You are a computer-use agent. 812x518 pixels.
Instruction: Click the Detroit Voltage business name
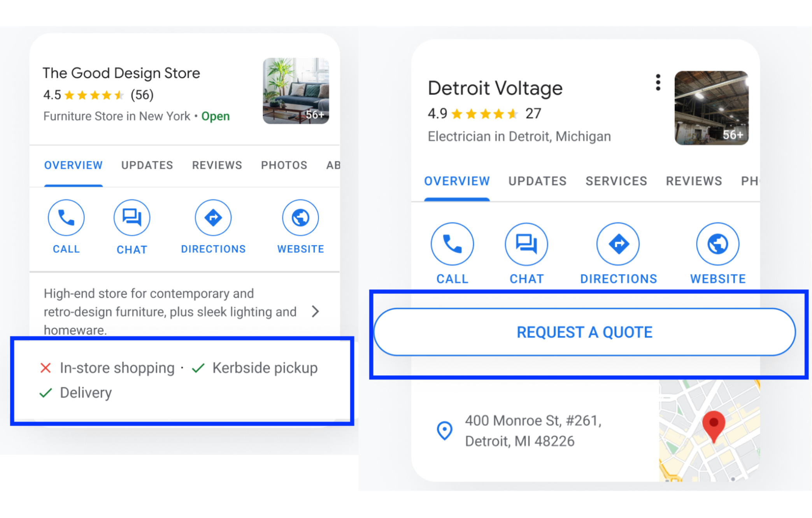coord(495,88)
